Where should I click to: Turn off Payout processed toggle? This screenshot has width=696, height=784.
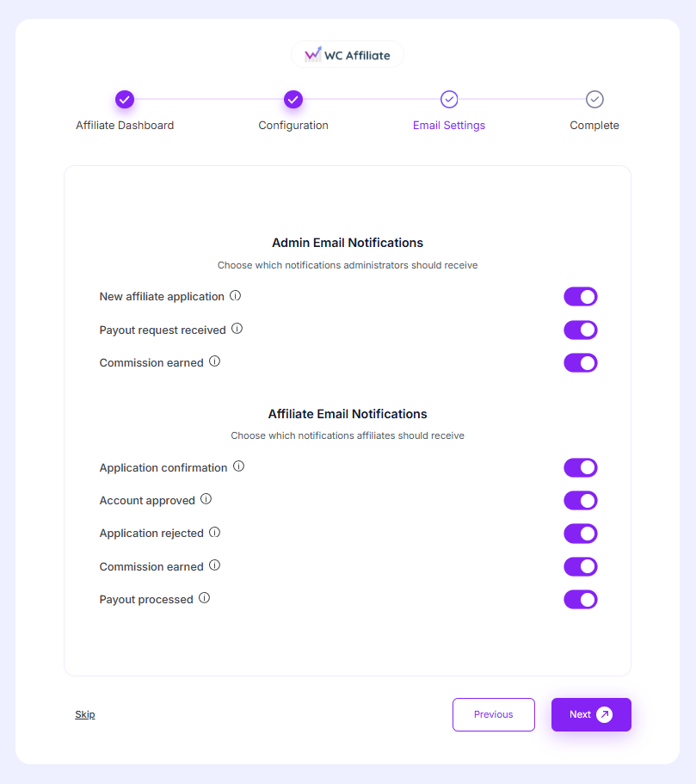[x=580, y=599]
